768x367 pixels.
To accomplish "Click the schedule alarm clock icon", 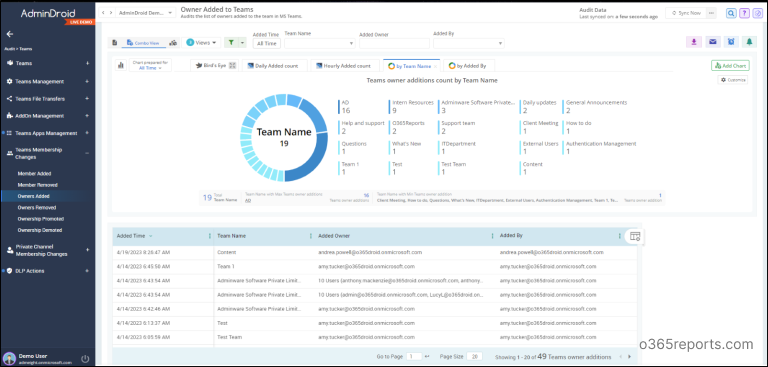I will (x=731, y=42).
